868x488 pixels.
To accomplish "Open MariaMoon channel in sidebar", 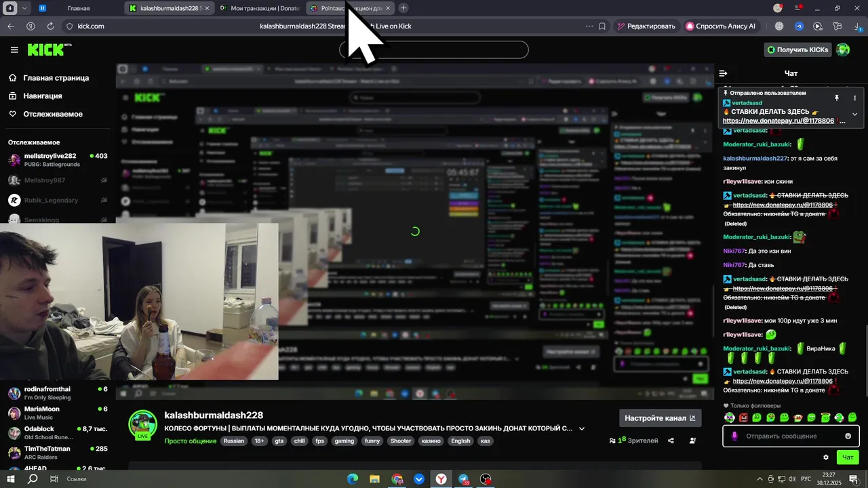I will pyautogui.click(x=58, y=413).
